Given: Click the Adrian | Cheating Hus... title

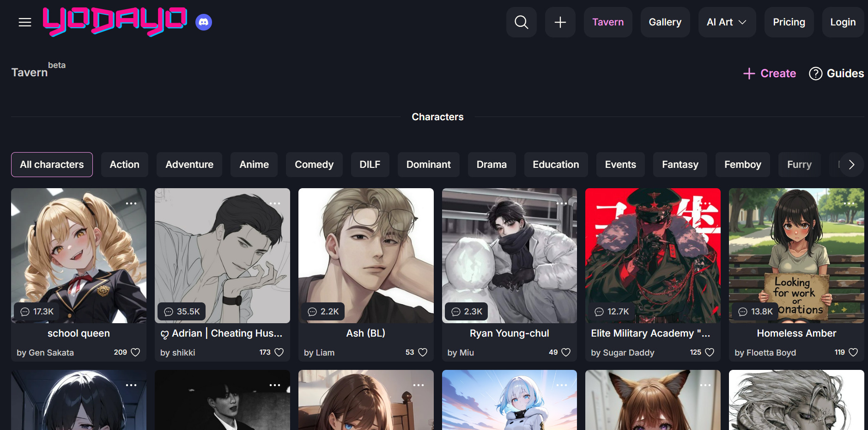Looking at the screenshot, I should [x=222, y=333].
